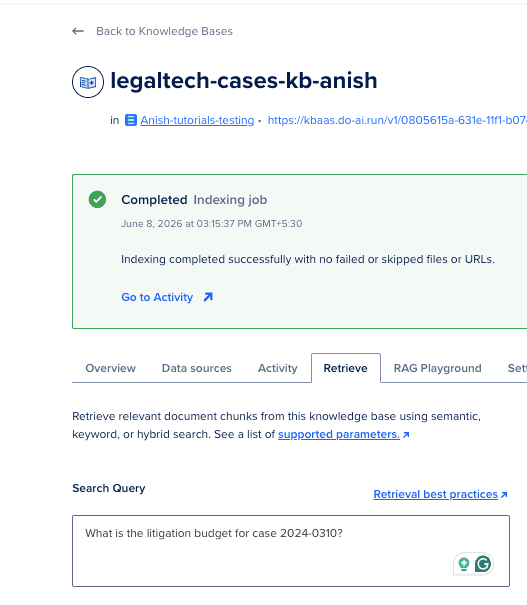Image resolution: width=527 pixels, height=605 pixels.
Task: Click the external arrow after Retrieval best practices
Action: (x=504, y=495)
